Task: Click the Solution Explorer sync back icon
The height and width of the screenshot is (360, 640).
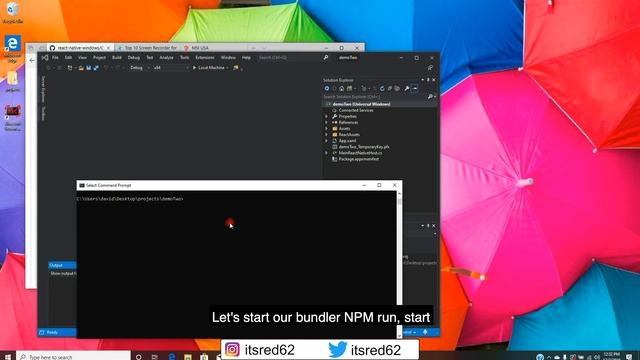Action: [327, 88]
